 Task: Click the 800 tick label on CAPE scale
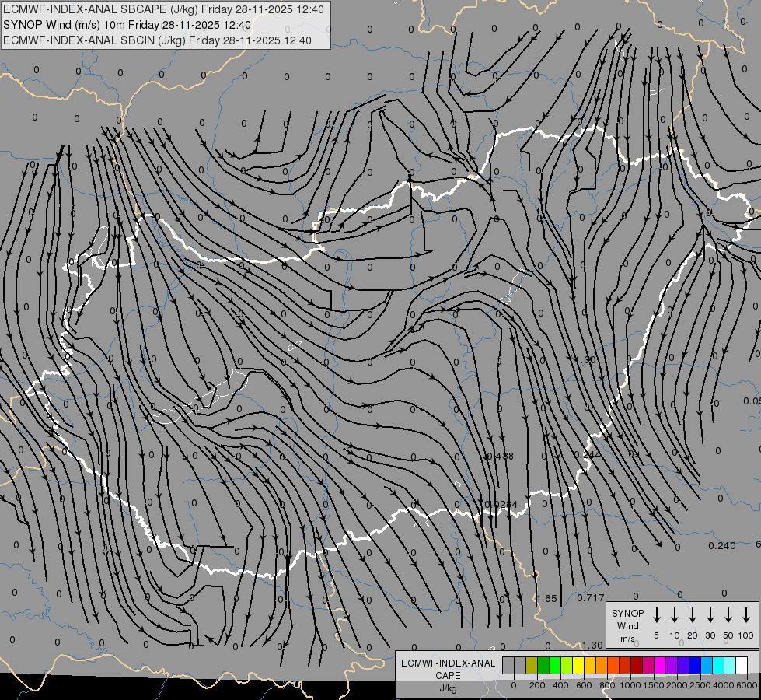[607, 685]
